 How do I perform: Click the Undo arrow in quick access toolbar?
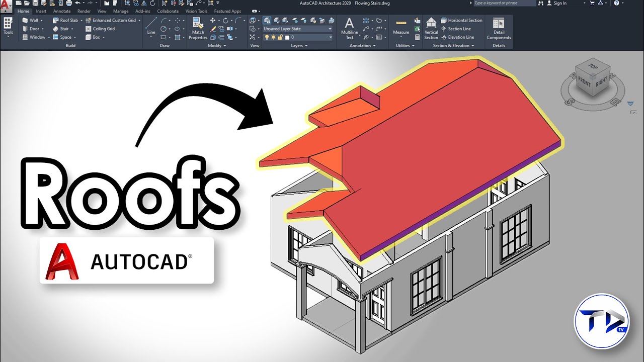[x=77, y=3]
